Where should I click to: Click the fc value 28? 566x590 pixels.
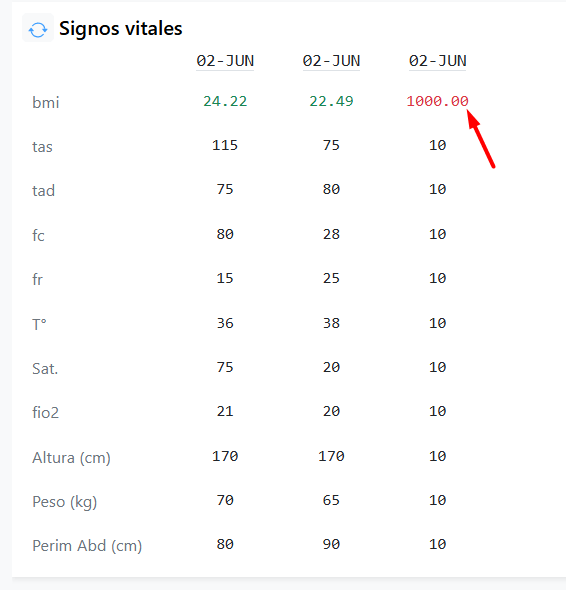coord(331,234)
